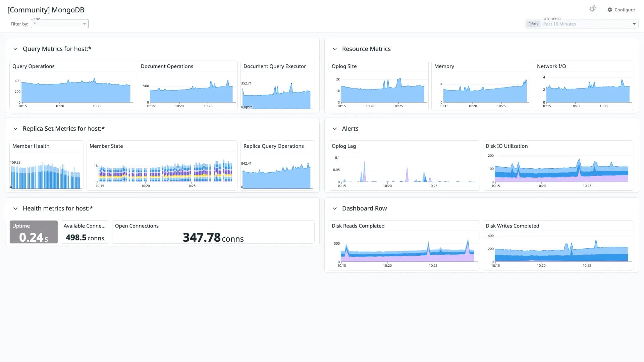Click the Member Health widget title
Viewport: 644px width, 362px height.
pyautogui.click(x=31, y=146)
